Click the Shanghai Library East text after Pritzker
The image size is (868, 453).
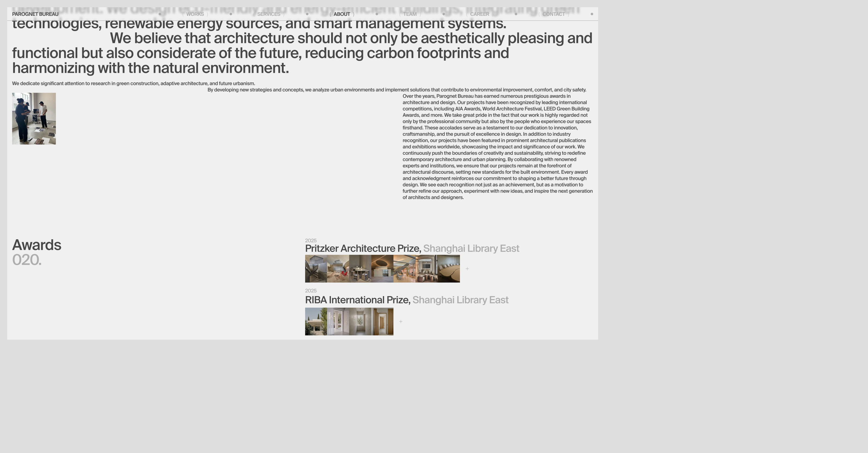click(x=471, y=248)
